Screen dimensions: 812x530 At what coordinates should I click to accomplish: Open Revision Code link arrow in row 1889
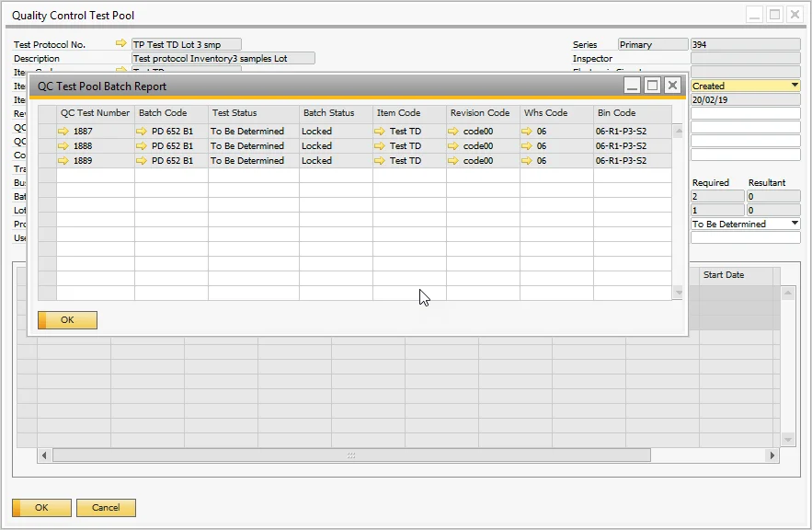coord(453,161)
